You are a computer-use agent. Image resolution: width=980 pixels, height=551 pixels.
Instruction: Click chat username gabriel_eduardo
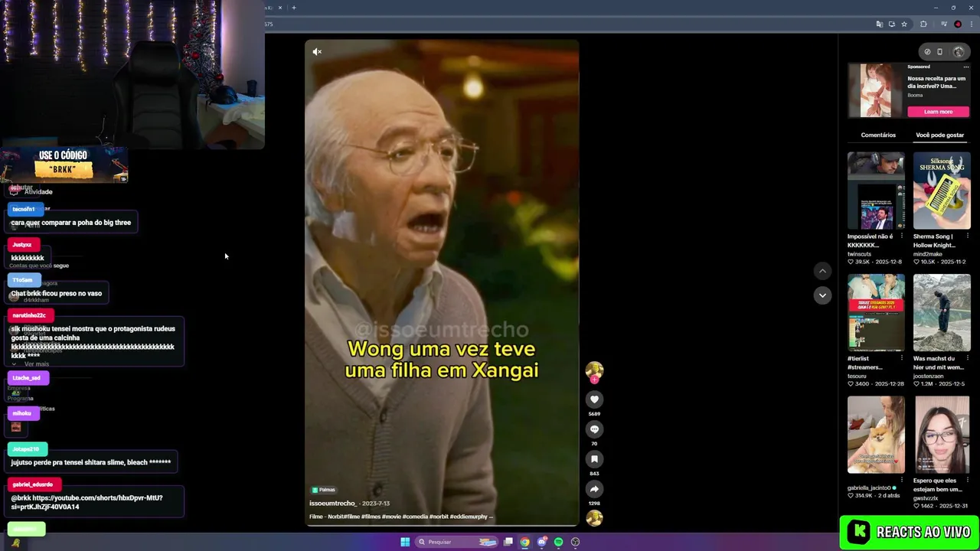tap(32, 484)
